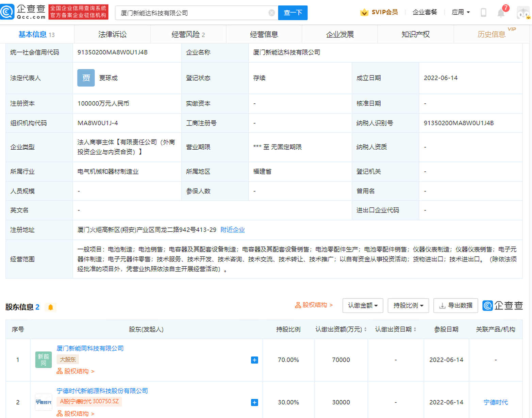Switch to the 基本信息 tab

[36, 34]
